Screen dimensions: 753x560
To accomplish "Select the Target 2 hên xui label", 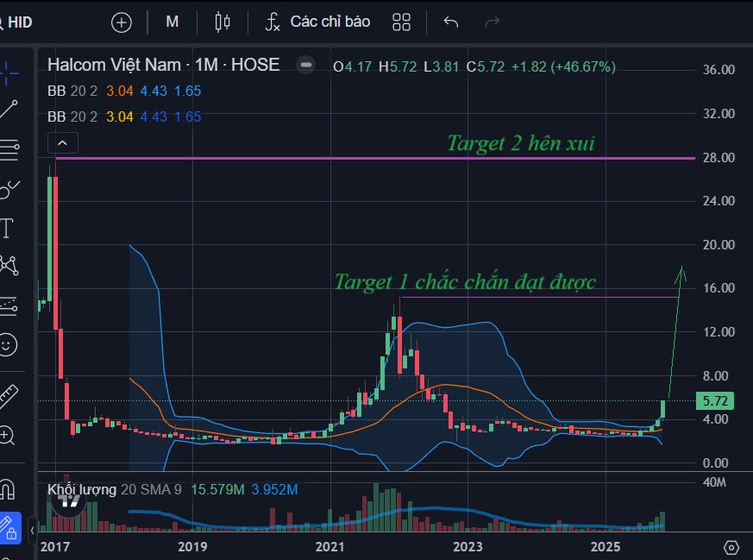I will click(521, 143).
